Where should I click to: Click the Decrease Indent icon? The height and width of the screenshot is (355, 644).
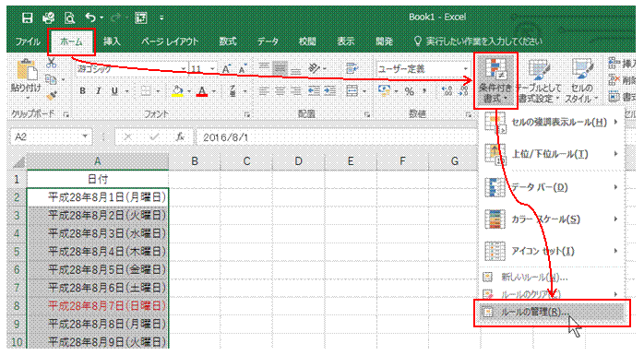[x=315, y=91]
